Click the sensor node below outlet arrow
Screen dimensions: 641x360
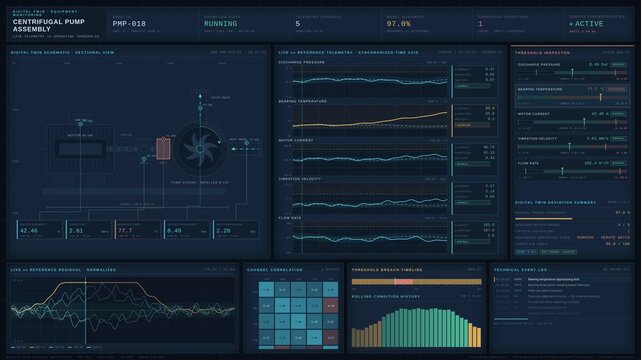(200, 108)
